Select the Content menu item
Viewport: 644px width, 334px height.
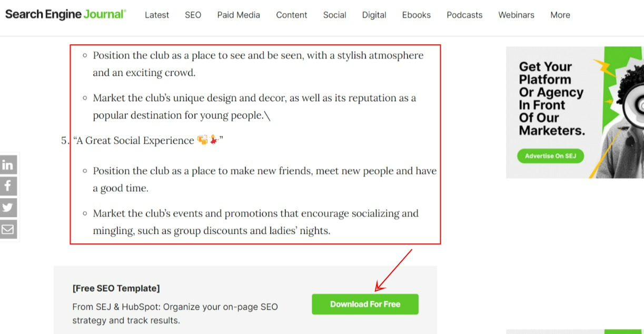[x=292, y=15]
